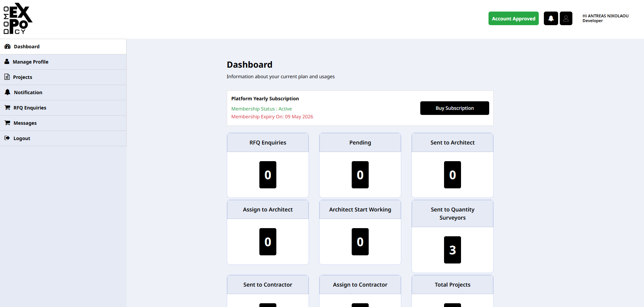Image resolution: width=644 pixels, height=307 pixels.
Task: Open the notification bell icon in header
Action: pyautogui.click(x=551, y=18)
